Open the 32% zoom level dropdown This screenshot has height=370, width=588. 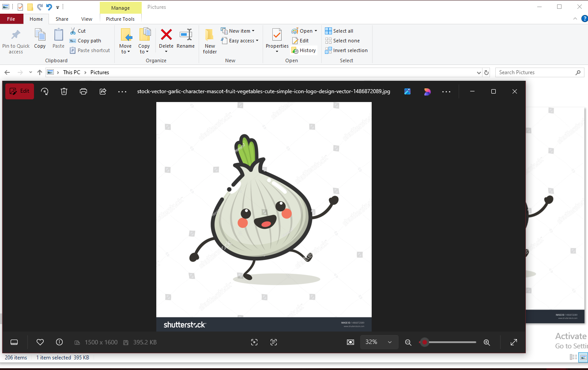[379, 342]
